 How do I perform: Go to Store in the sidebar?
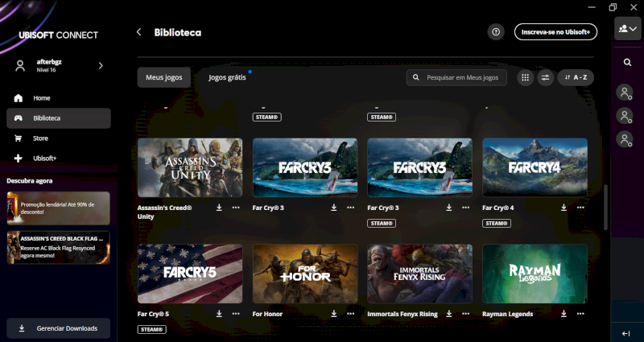[x=40, y=138]
